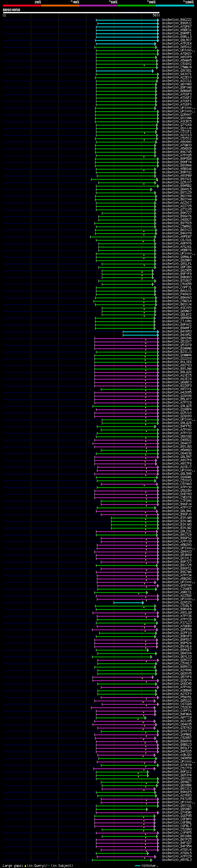This screenshot has width=197, height=868.
Task: Click label UniRef100_B1WAN6
Action: [x=177, y=349]
